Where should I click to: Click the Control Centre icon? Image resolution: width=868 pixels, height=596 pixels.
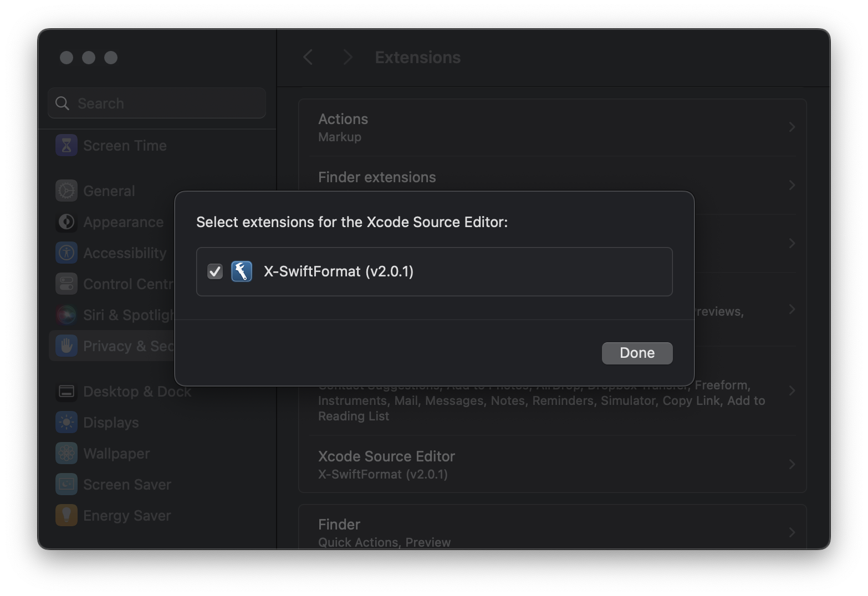pyautogui.click(x=67, y=284)
